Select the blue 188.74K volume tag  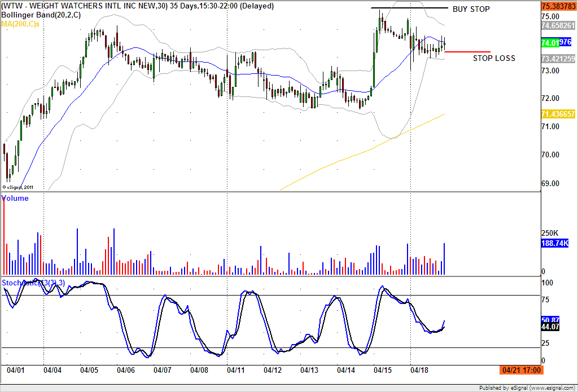(555, 243)
